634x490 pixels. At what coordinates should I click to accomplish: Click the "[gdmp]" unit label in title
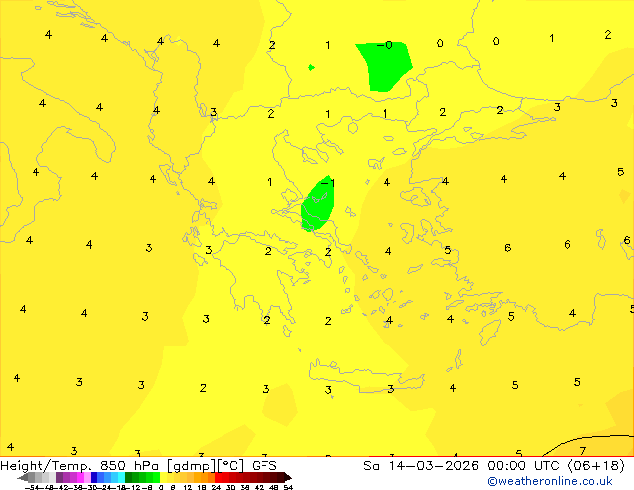[191, 466]
